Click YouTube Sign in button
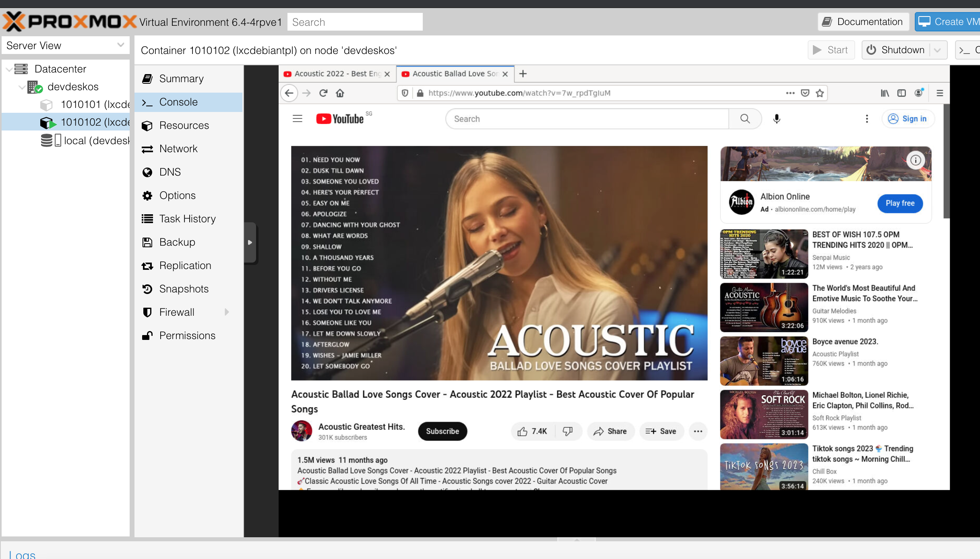Viewport: 980px width, 559px height. (908, 119)
